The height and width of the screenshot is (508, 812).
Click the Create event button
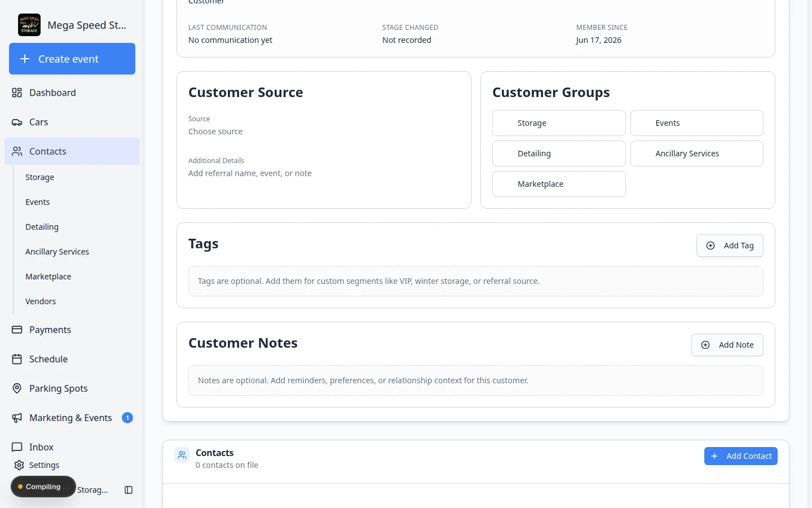coord(72,59)
